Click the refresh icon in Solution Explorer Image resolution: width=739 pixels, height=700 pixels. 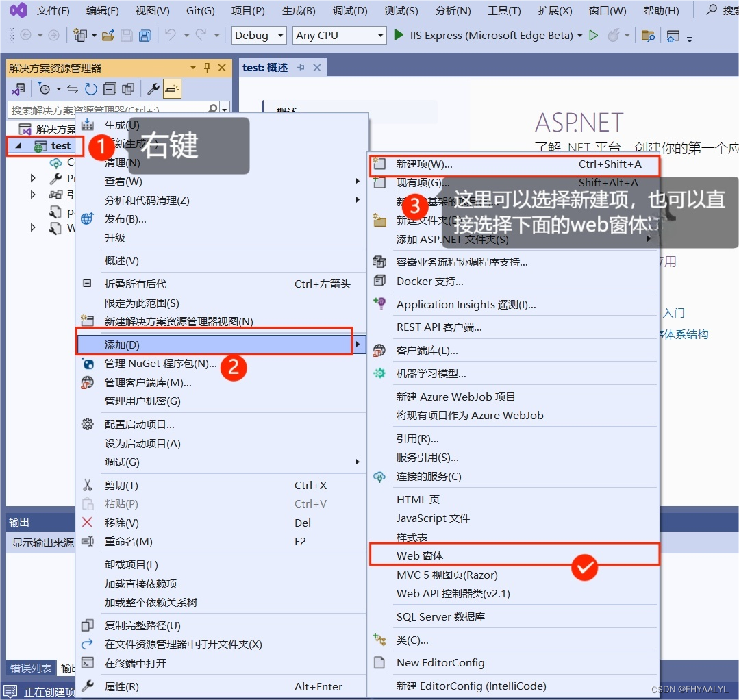pos(90,88)
